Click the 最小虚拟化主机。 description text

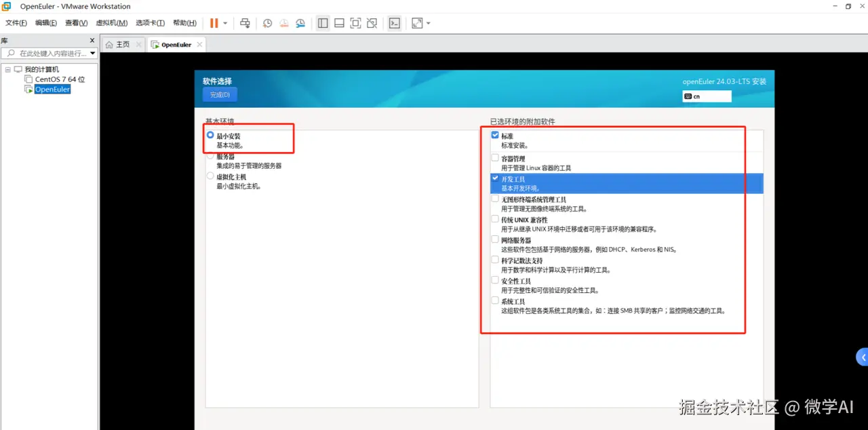click(x=239, y=186)
